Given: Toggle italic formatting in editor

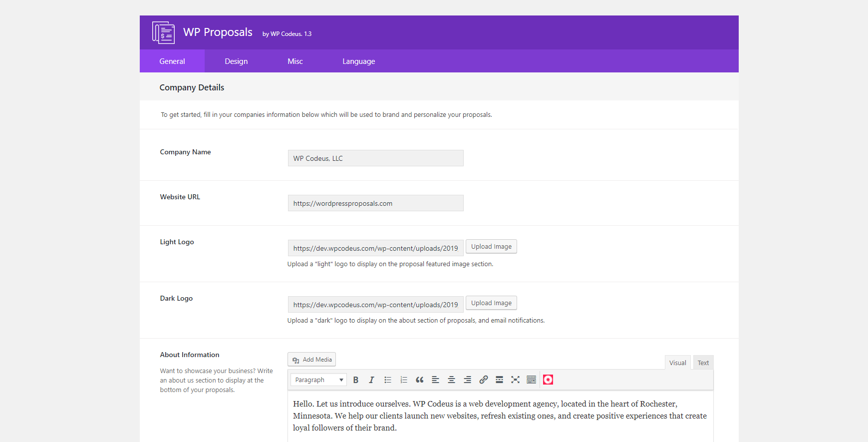Looking at the screenshot, I should 372,380.
